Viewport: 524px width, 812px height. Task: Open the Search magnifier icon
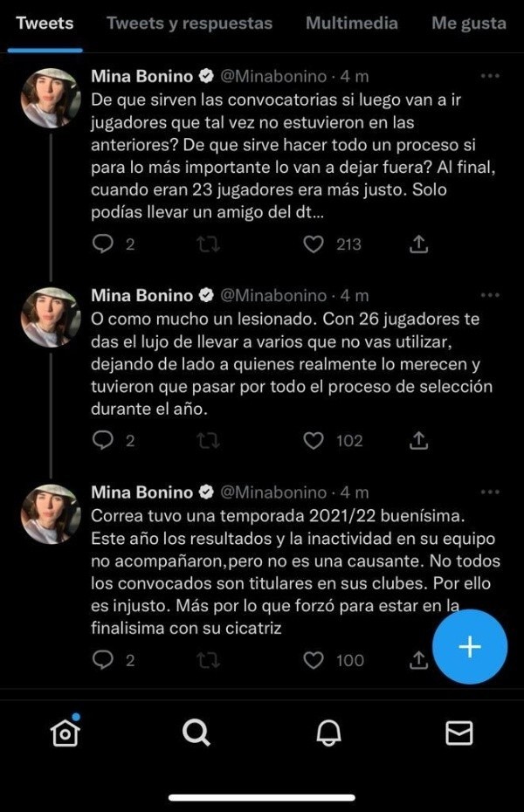(196, 733)
